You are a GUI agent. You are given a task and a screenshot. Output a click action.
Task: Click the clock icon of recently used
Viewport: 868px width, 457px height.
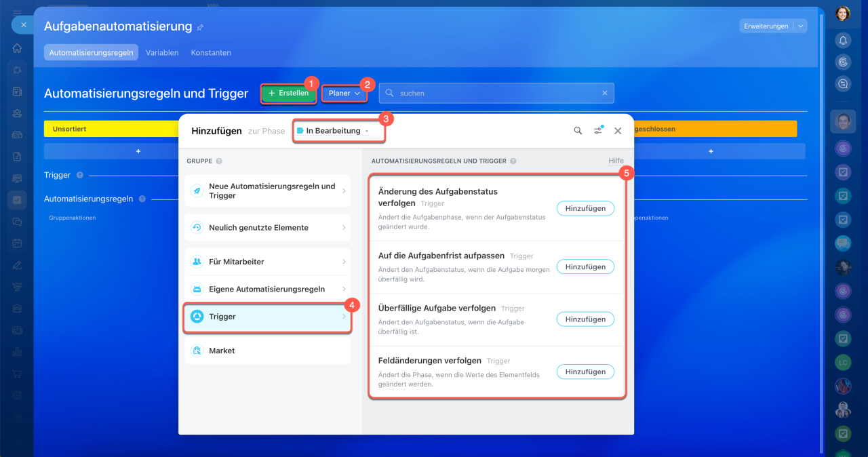coord(197,228)
